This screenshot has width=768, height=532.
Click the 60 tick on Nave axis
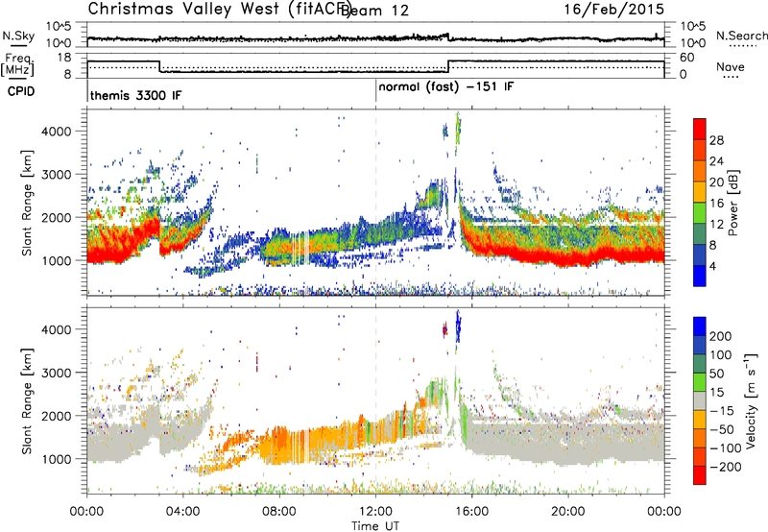pos(687,58)
